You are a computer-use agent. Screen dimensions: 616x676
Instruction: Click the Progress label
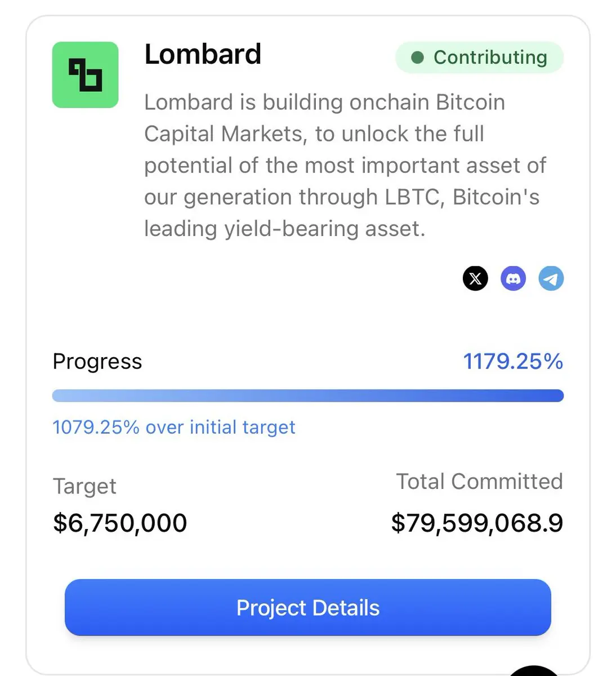click(97, 362)
